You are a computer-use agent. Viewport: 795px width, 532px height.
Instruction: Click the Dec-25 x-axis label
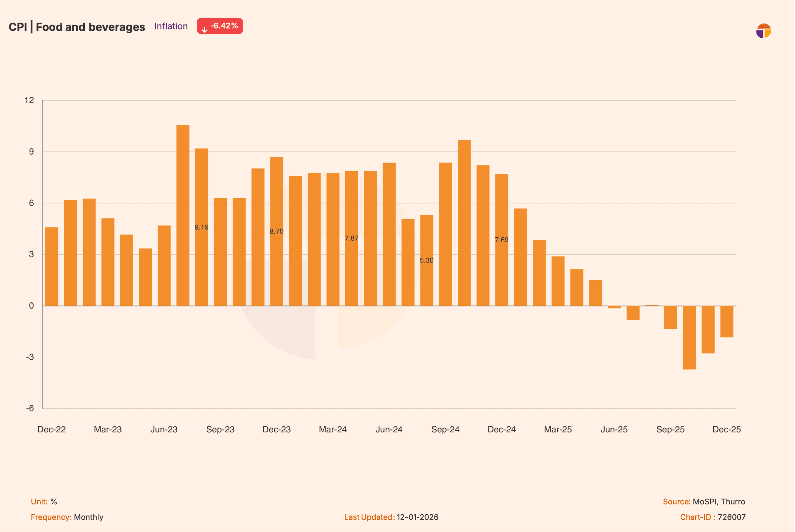pos(727,430)
